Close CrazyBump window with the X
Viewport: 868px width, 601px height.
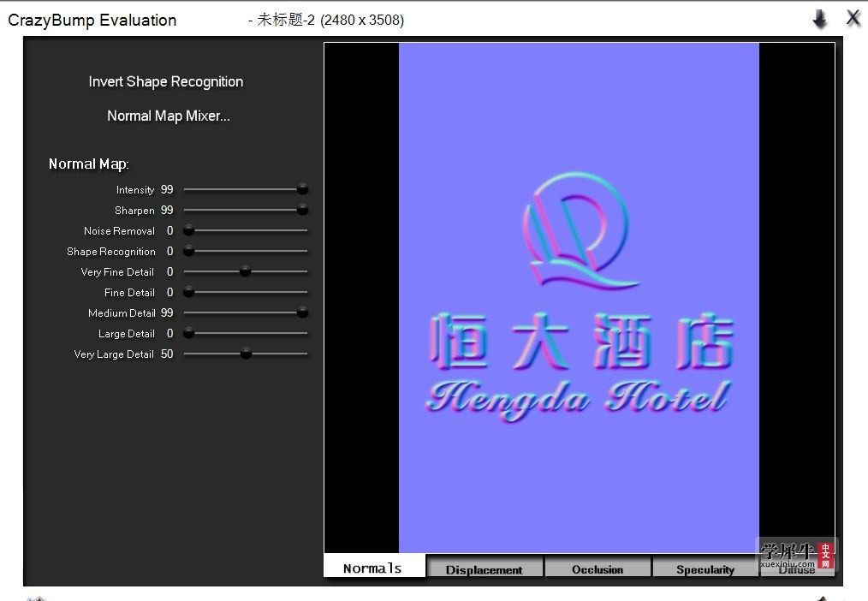853,18
